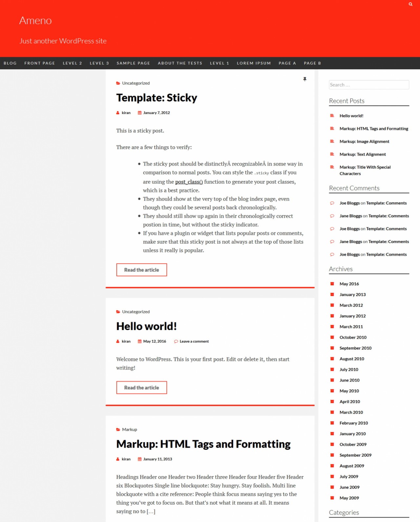
Task: Click the archive icon beside September 2009
Action: point(332,455)
